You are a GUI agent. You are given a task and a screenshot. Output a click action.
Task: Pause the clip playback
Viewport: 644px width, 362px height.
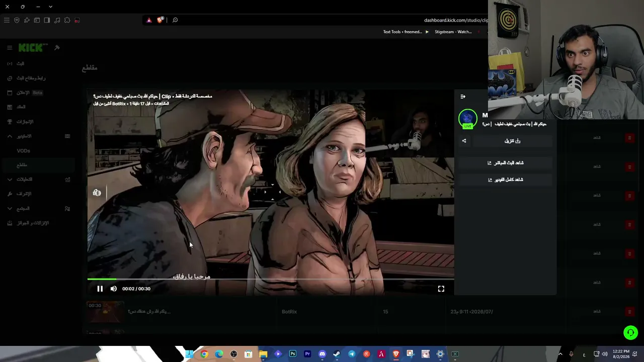pos(100,289)
